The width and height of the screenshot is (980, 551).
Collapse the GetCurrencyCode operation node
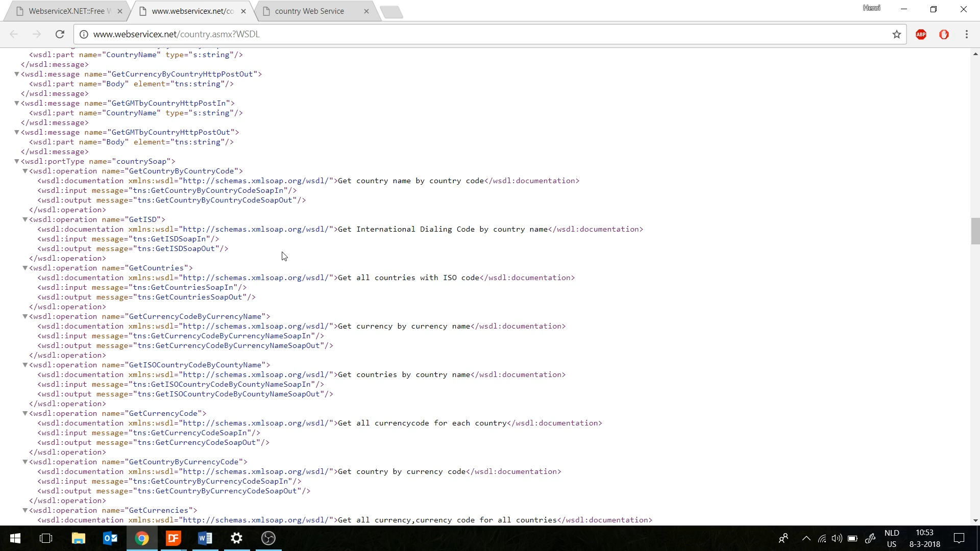tap(25, 413)
